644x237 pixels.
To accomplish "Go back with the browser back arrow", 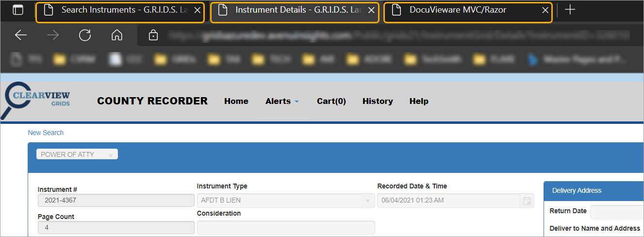I will pyautogui.click(x=20, y=35).
